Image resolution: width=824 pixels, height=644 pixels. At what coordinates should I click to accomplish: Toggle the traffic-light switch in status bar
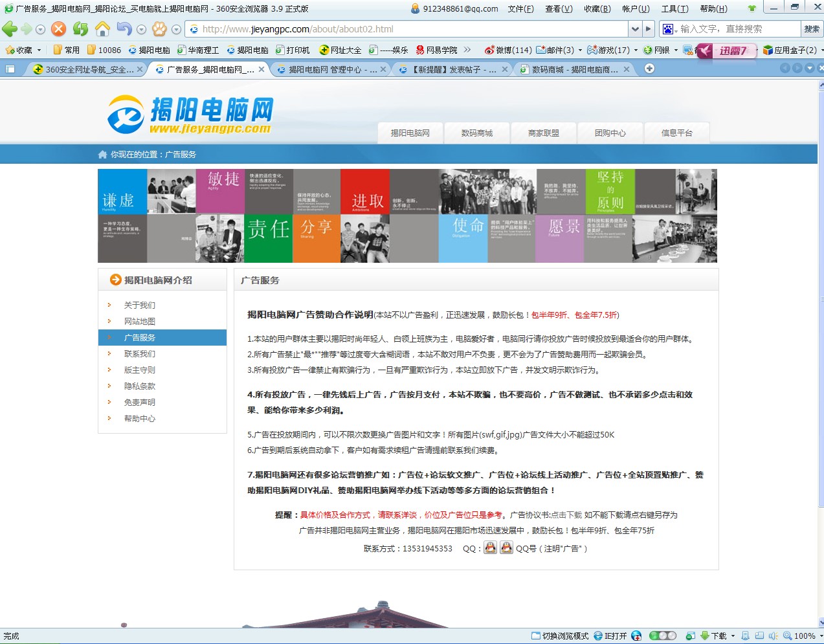pos(663,636)
